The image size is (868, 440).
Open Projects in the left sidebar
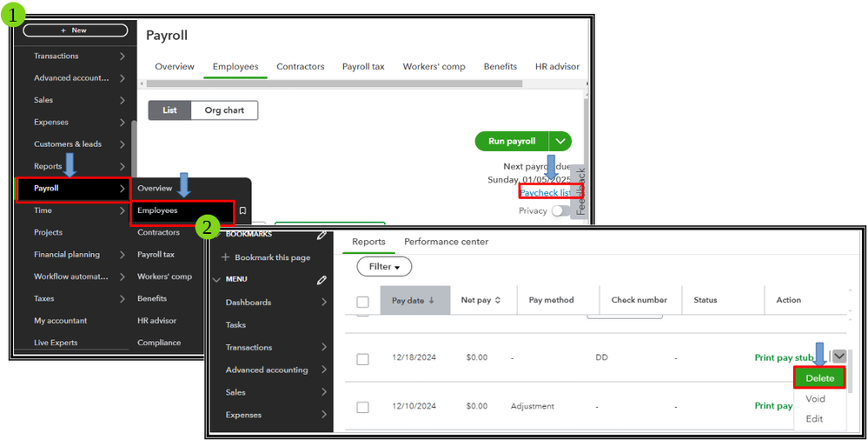coord(48,233)
